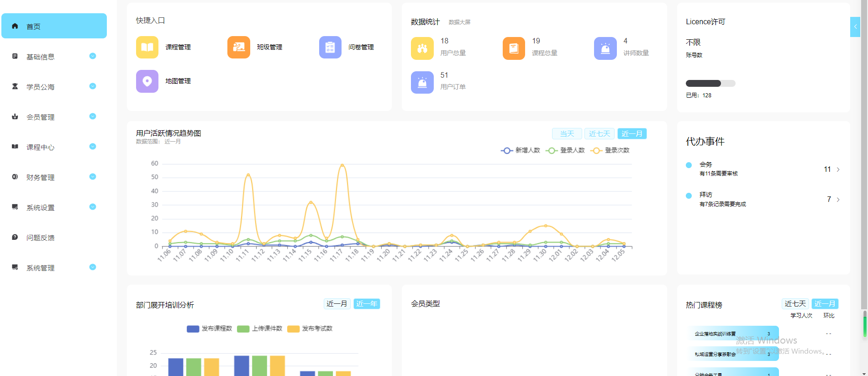The width and height of the screenshot is (868, 376).
Task: Select 近一月 range on activity chart
Action: click(x=632, y=133)
